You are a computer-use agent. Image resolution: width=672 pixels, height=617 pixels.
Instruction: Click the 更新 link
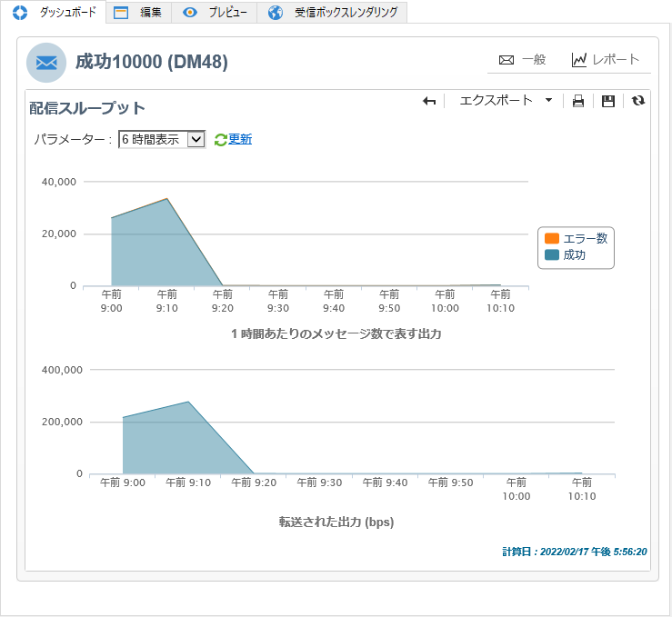pyautogui.click(x=240, y=139)
